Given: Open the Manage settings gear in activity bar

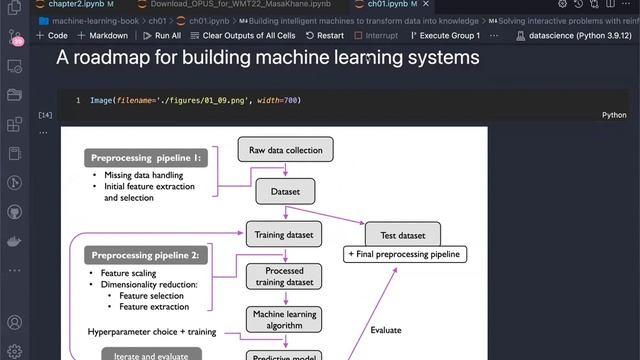Looking at the screenshot, I should pos(15,351).
